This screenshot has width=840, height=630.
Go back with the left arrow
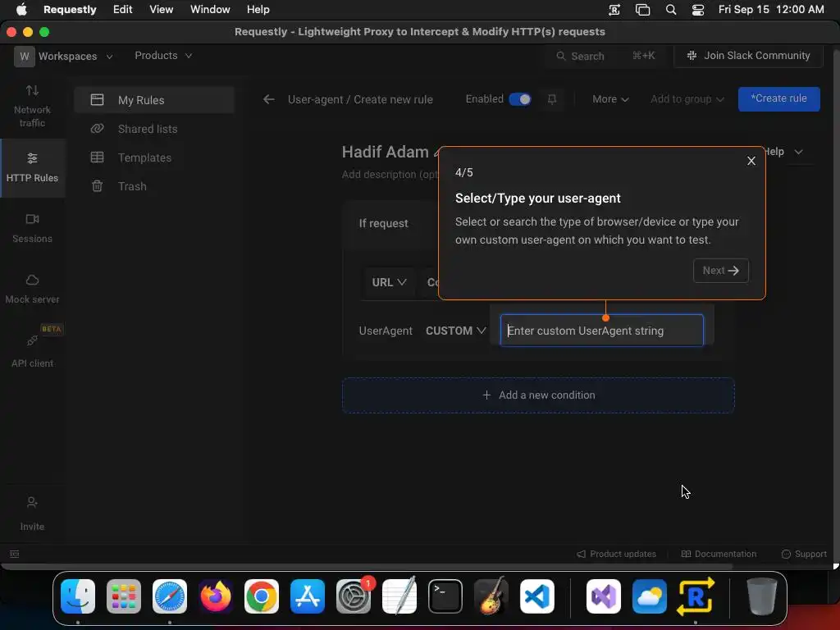[x=268, y=99]
